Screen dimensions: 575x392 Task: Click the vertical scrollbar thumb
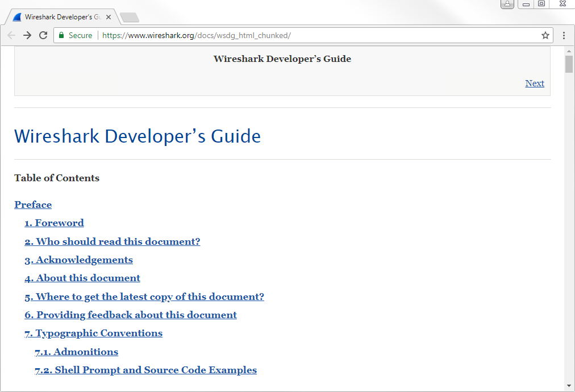569,64
